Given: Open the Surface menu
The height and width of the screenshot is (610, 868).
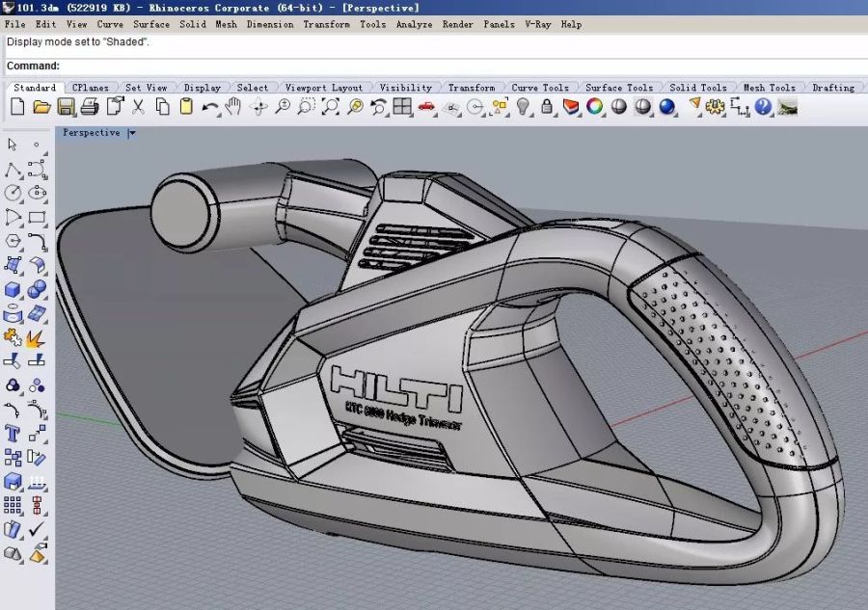Looking at the screenshot, I should [x=151, y=24].
